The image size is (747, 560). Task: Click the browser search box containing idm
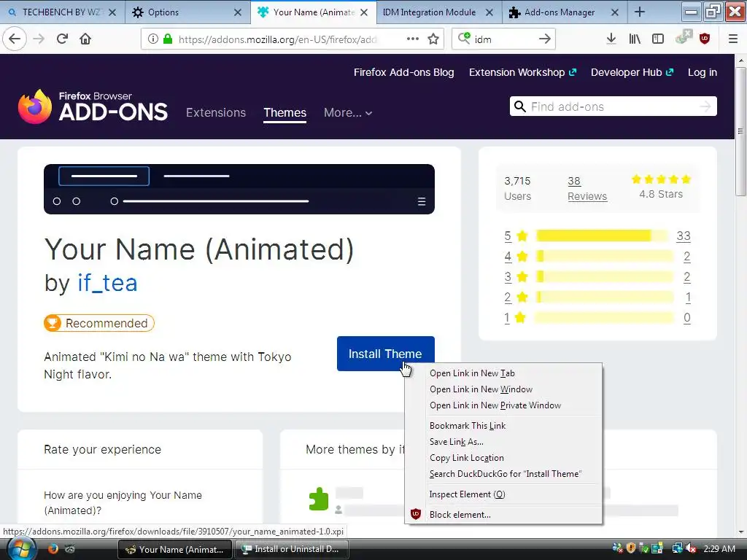(503, 39)
